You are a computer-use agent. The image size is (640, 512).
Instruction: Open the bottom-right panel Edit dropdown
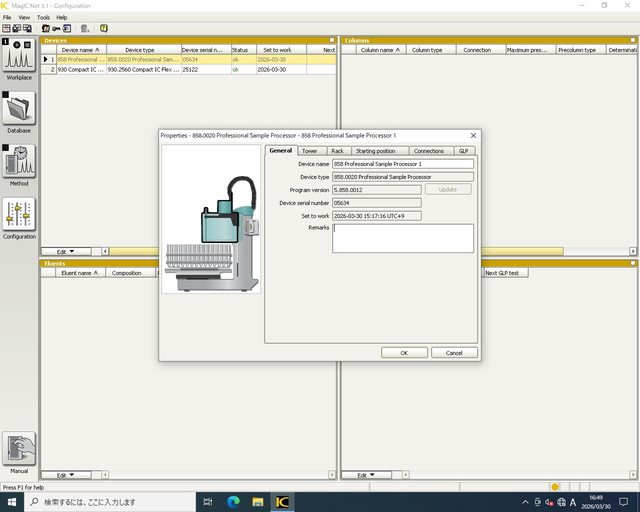pyautogui.click(x=367, y=475)
